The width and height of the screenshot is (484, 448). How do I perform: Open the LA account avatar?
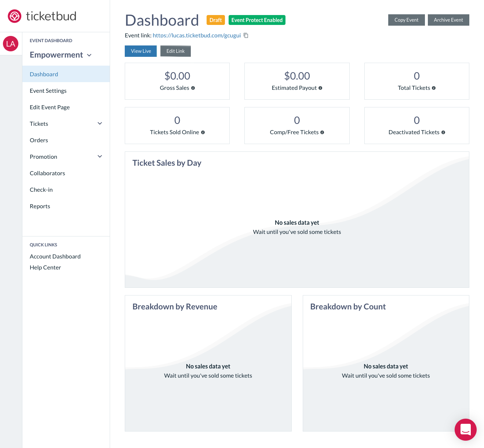coord(11,44)
